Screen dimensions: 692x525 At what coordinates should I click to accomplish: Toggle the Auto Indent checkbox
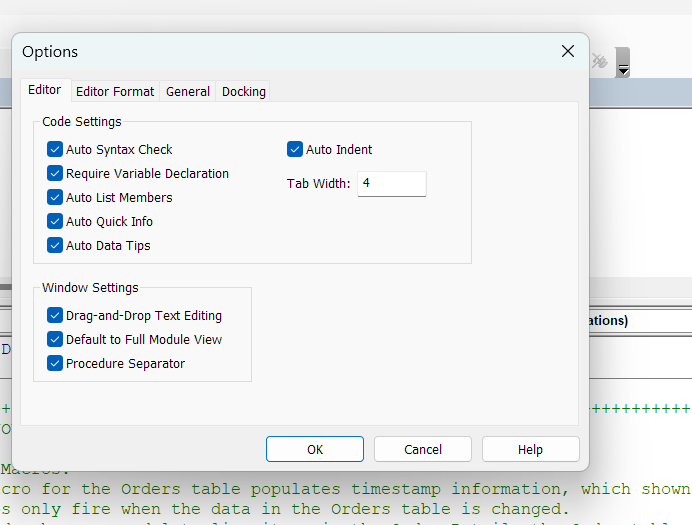tap(295, 150)
